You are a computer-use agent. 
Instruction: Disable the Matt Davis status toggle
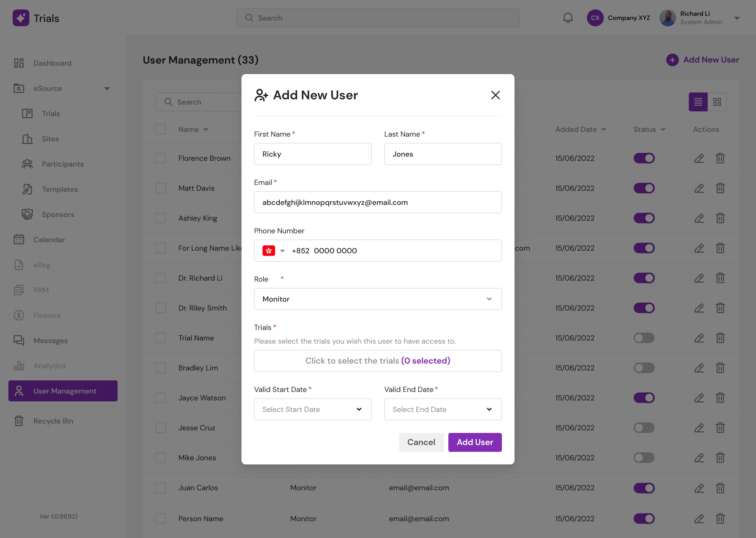[x=644, y=188]
